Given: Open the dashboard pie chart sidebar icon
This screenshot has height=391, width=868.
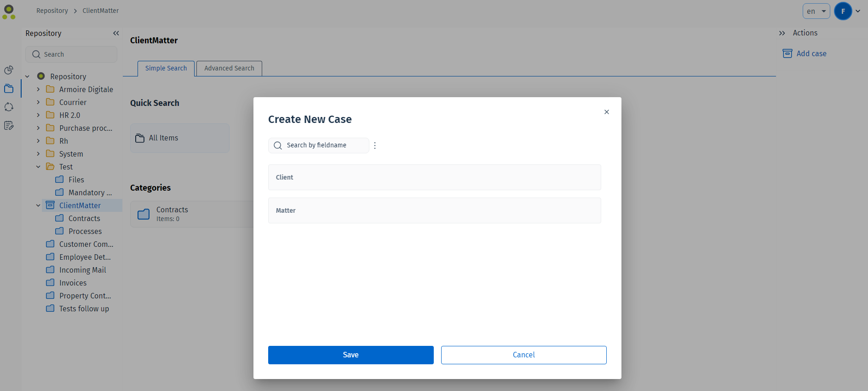Looking at the screenshot, I should click(9, 70).
